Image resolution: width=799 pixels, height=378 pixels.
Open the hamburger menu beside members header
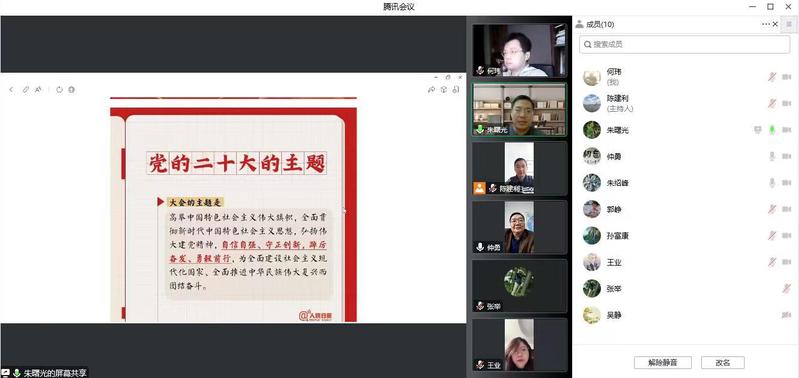[789, 24]
